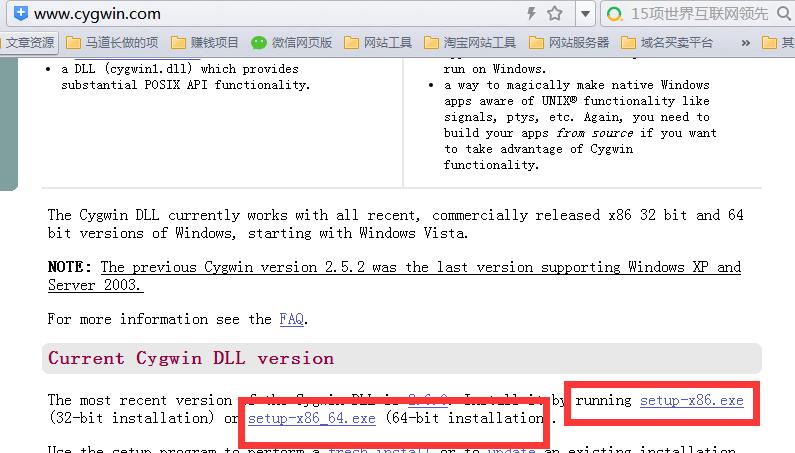Click the text 'substantial POSIX API functionality.'
This screenshot has width=795, height=453.
186,85
